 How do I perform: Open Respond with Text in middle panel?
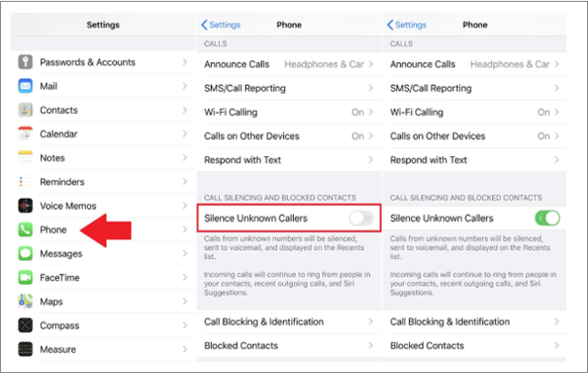pyautogui.click(x=289, y=160)
